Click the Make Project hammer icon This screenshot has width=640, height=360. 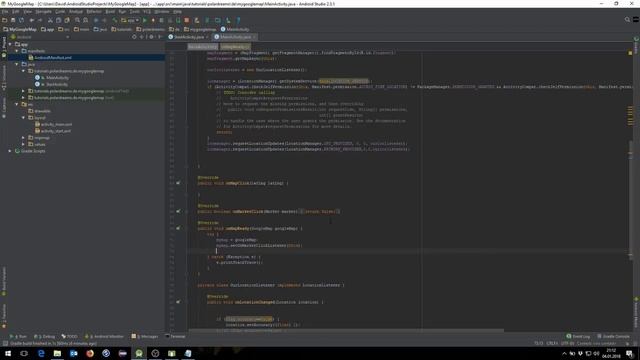pos(115,20)
